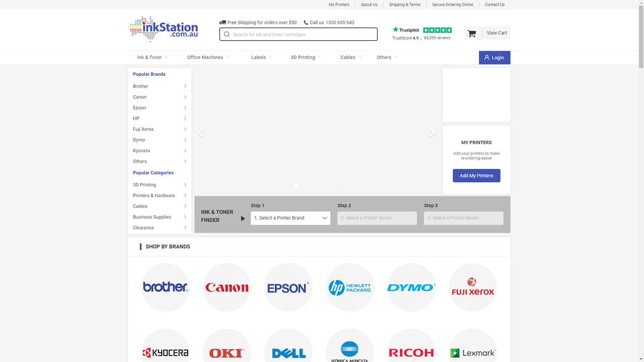This screenshot has width=644, height=362.
Task: Click the InkStation logo
Action: point(164,29)
